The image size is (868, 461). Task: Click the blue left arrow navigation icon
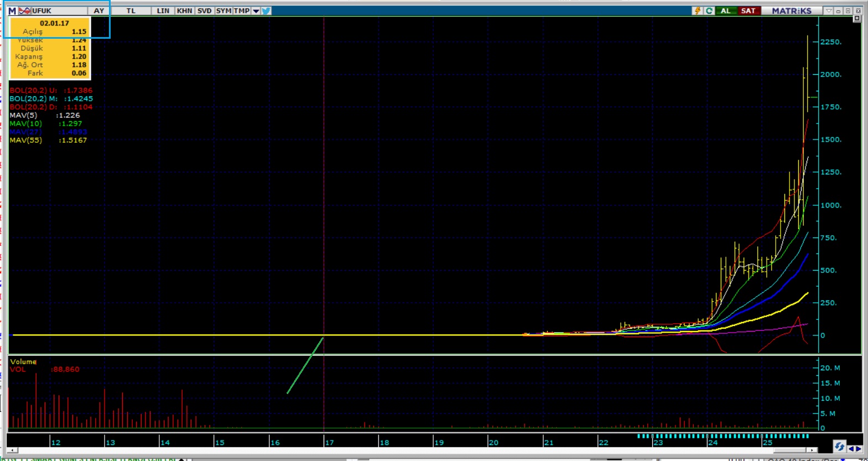pos(851,449)
